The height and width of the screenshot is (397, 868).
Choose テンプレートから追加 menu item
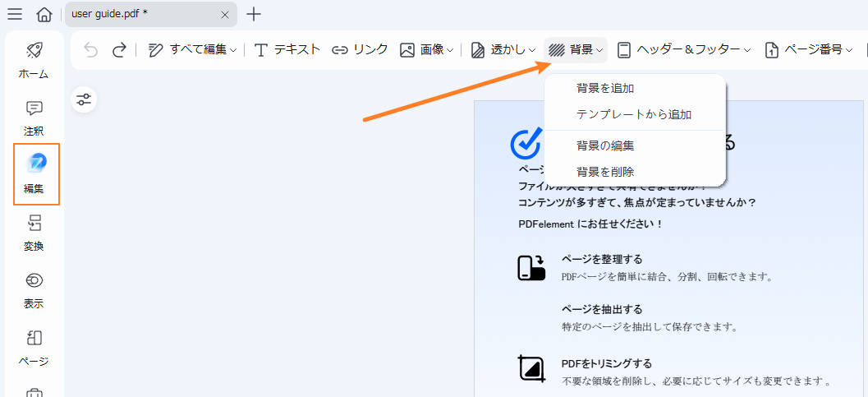pyautogui.click(x=635, y=114)
